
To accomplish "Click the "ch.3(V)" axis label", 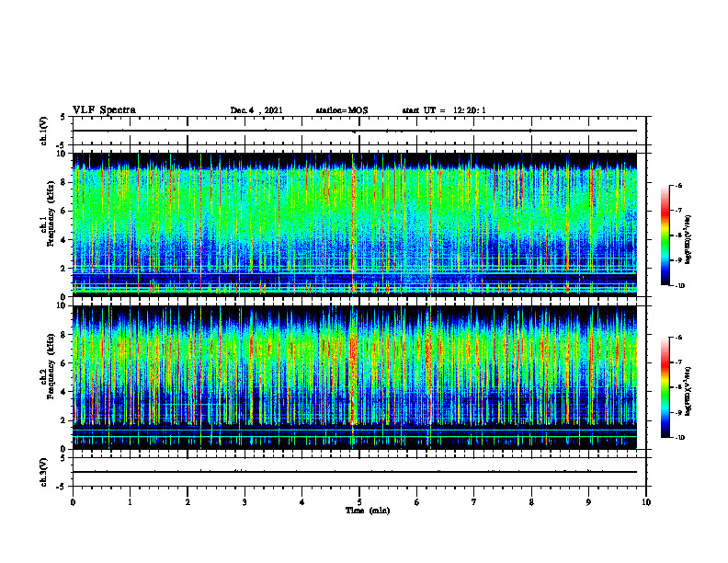I will pyautogui.click(x=43, y=472).
